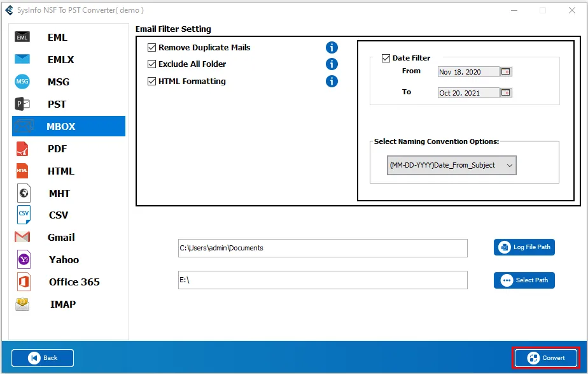The height and width of the screenshot is (374, 588).
Task: Disable the HTML Formatting checkbox
Action: click(x=152, y=82)
